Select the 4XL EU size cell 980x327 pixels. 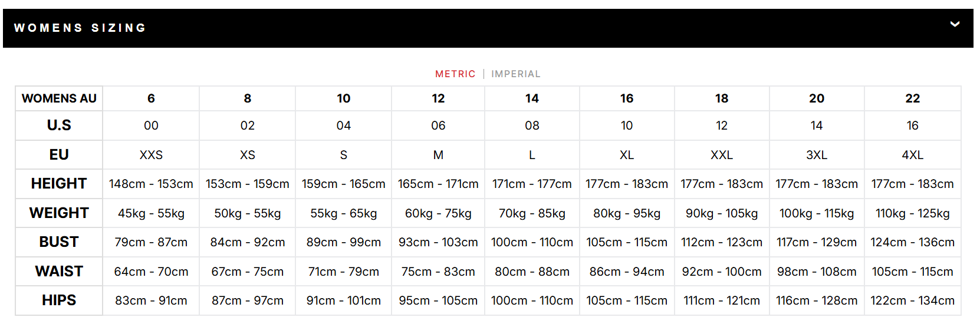tap(912, 155)
